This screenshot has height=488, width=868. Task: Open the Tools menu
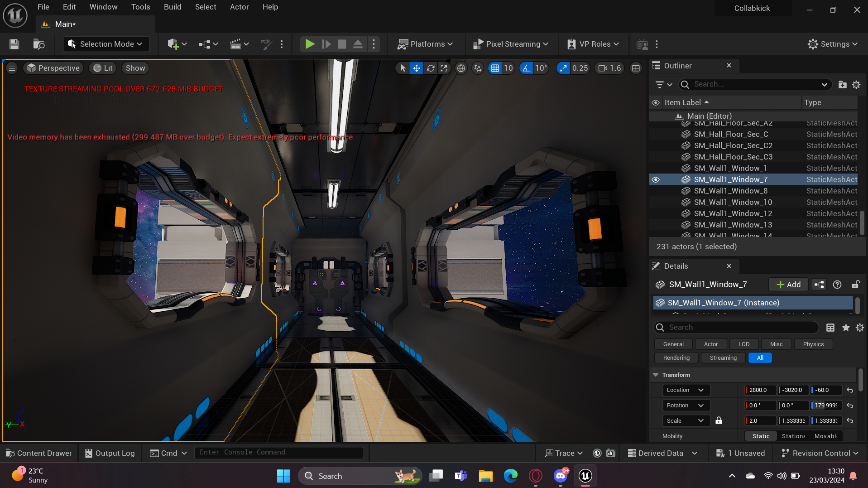pos(140,7)
